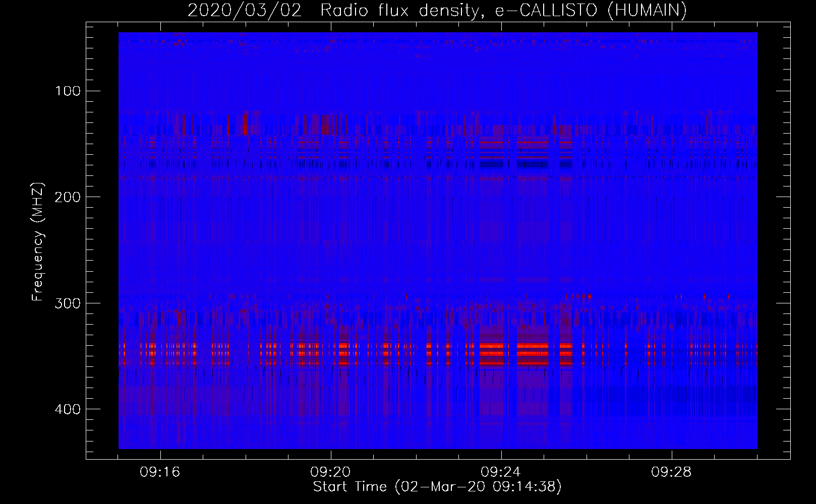The height and width of the screenshot is (504, 816).
Task: Select the Frequency (MHZ) axis label
Action: coord(38,241)
